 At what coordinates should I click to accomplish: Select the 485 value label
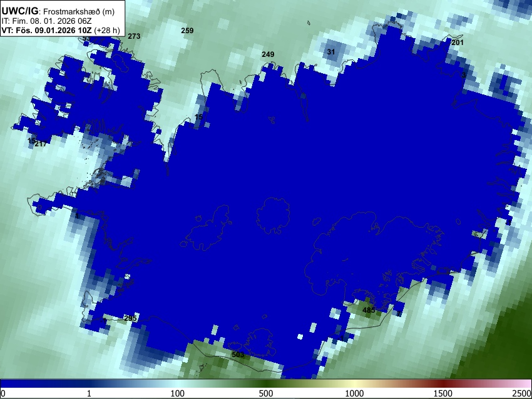pos(369,310)
